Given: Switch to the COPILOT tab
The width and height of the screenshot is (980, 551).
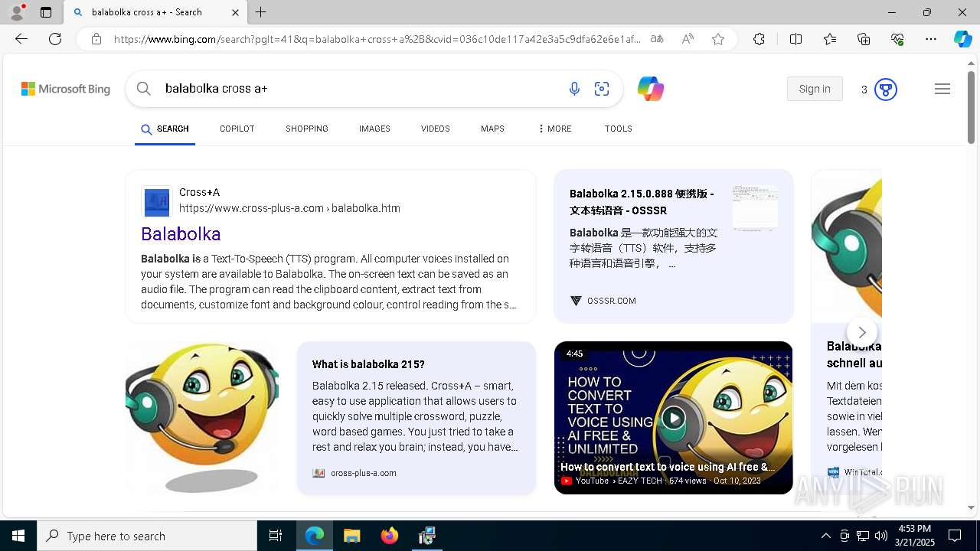Looking at the screenshot, I should pos(237,129).
